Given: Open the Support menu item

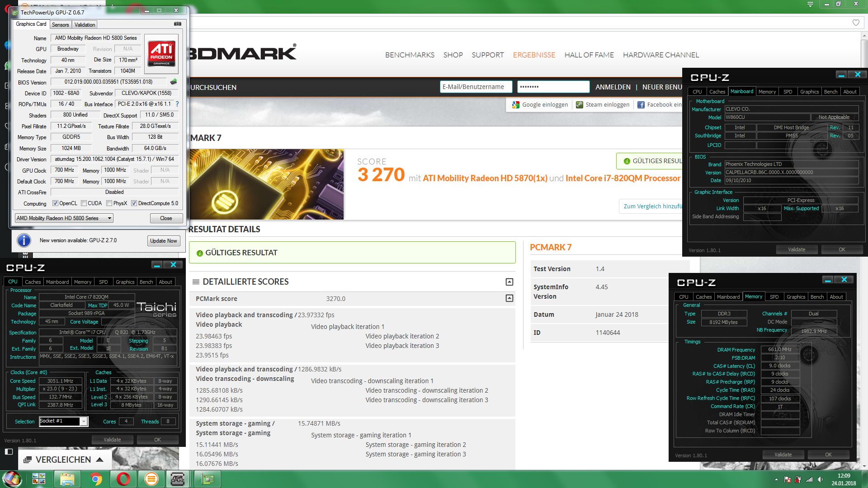Looking at the screenshot, I should [487, 55].
